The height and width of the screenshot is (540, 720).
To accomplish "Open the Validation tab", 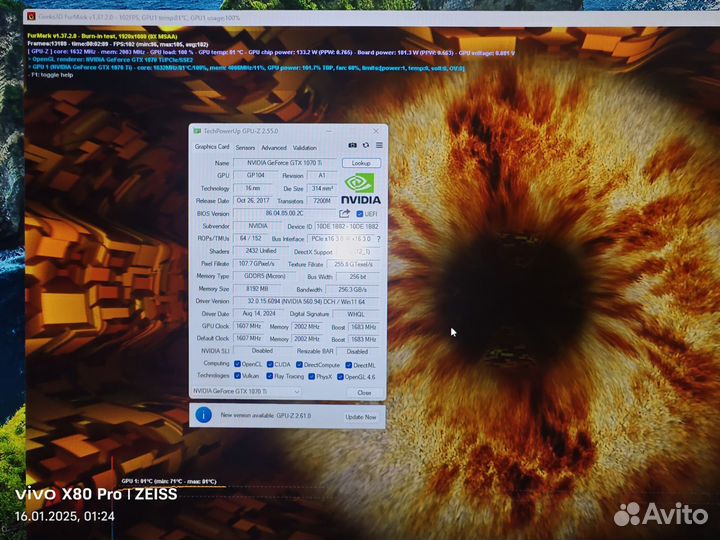I will point(304,147).
